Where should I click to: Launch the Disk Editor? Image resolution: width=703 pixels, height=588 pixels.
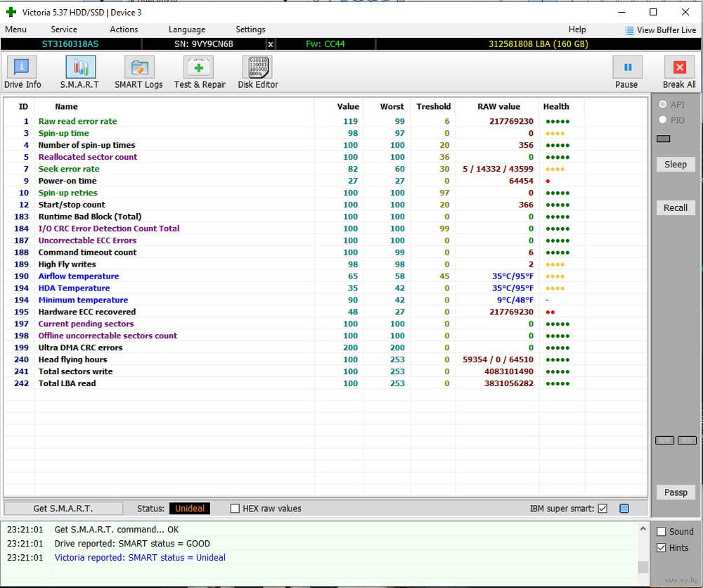[257, 72]
